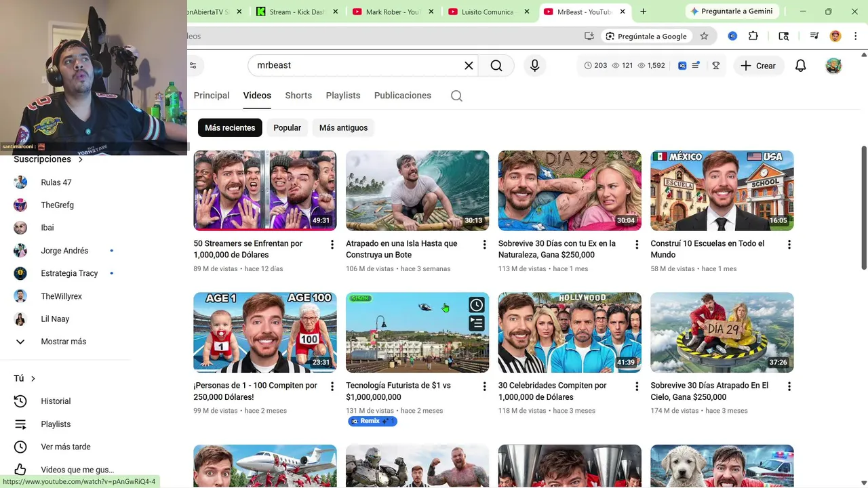
Task: Open the search filter sliders icon
Action: tap(193, 66)
